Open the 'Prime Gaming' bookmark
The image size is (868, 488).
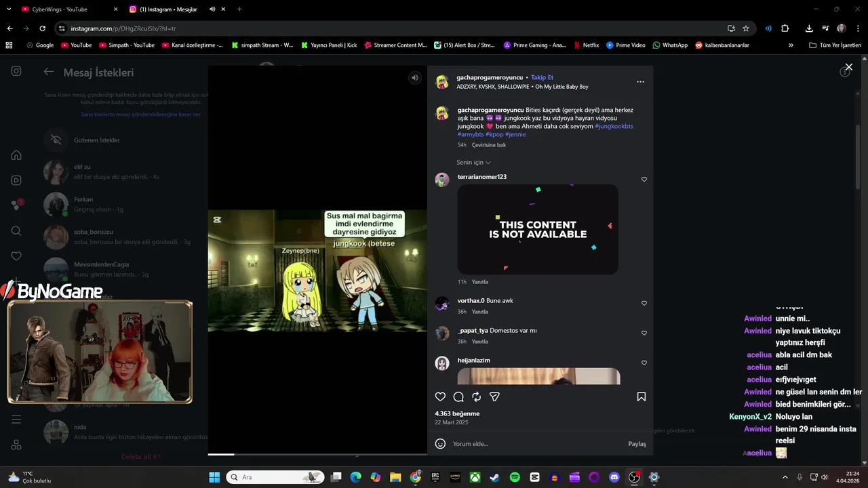click(534, 45)
